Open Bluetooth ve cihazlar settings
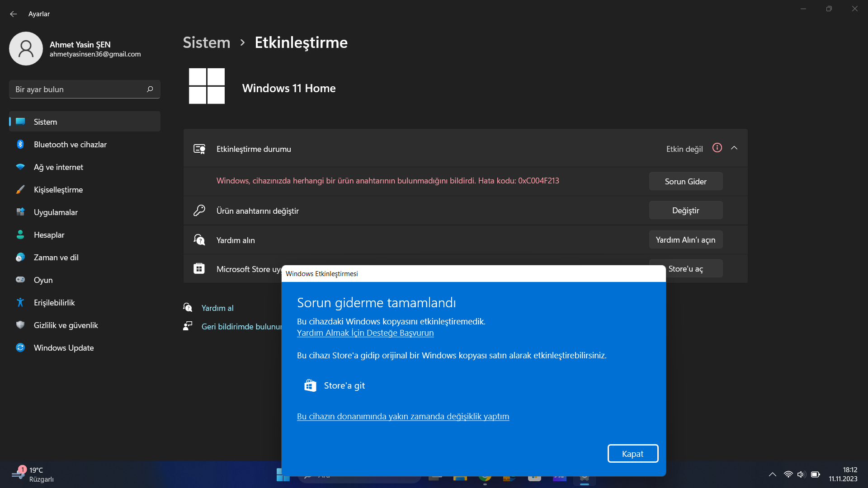The height and width of the screenshot is (488, 868). [70, 145]
